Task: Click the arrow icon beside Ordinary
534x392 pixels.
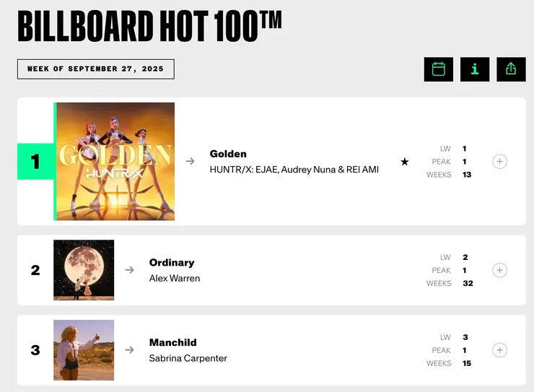Action: click(129, 270)
